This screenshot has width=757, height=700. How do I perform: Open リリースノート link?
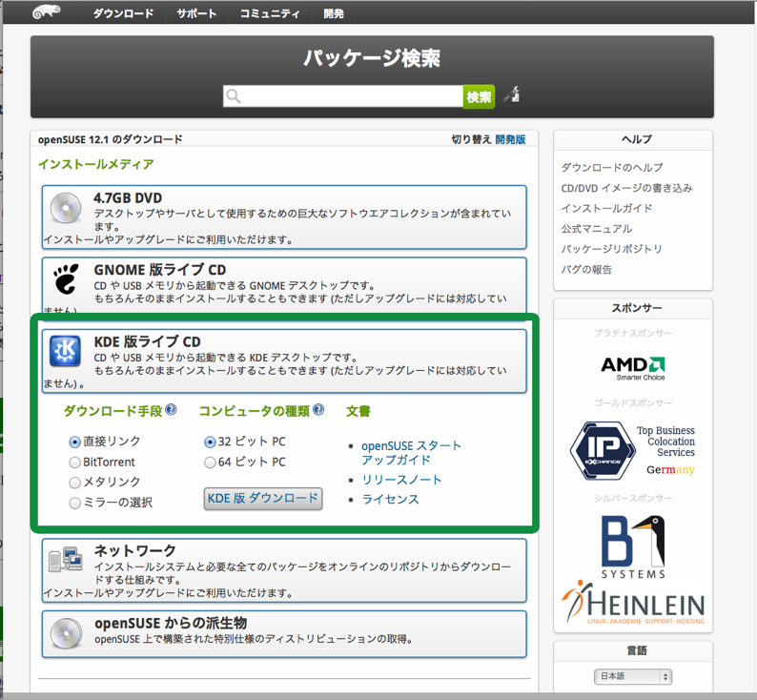click(401, 480)
